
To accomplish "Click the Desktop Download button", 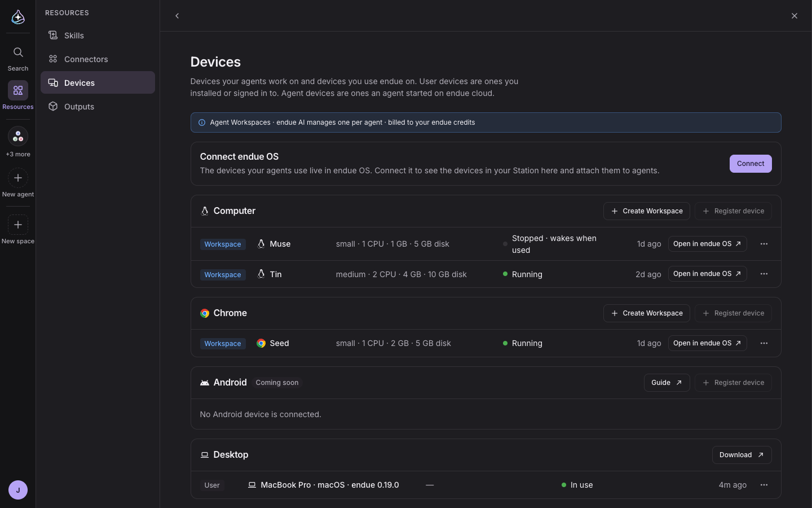I will (742, 455).
